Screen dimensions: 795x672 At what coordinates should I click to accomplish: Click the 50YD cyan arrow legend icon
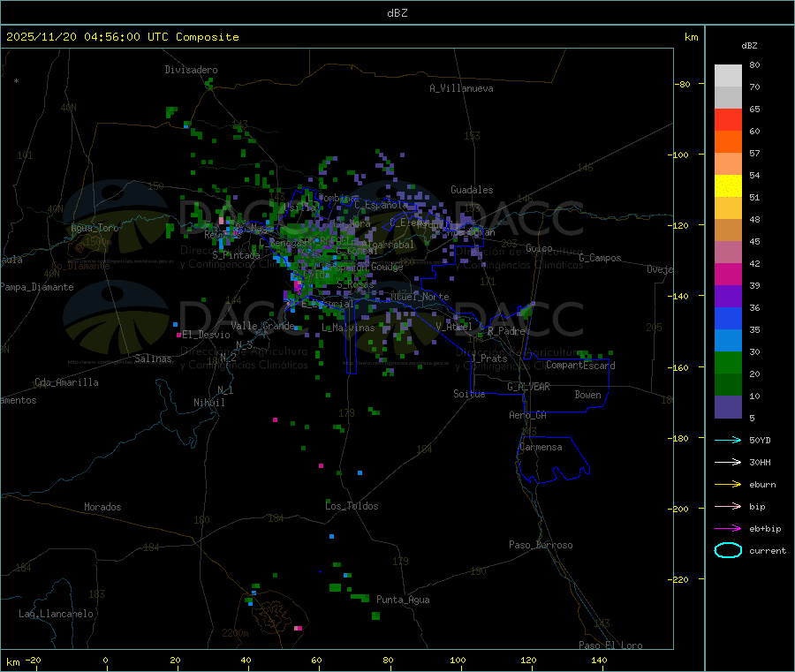[x=728, y=440]
